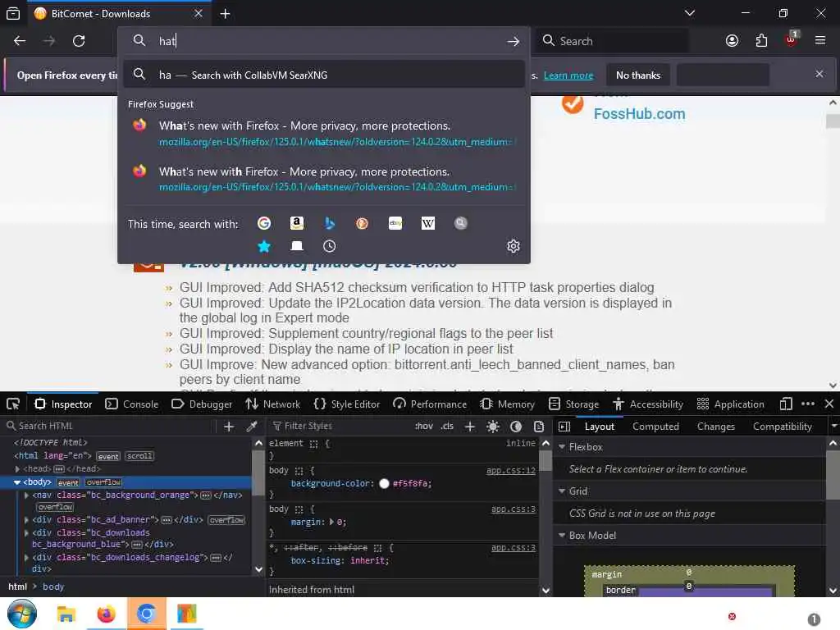Image resolution: width=840 pixels, height=630 pixels.
Task: Reload the current page
Action: [79, 41]
